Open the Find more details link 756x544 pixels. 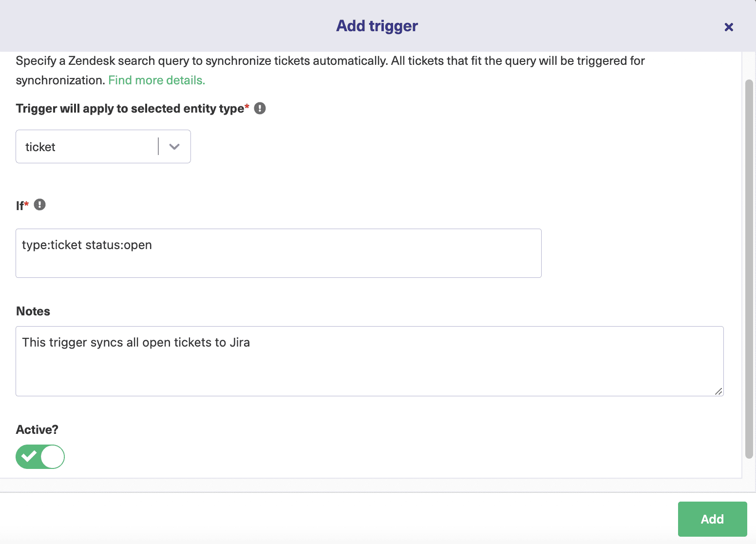[156, 80]
